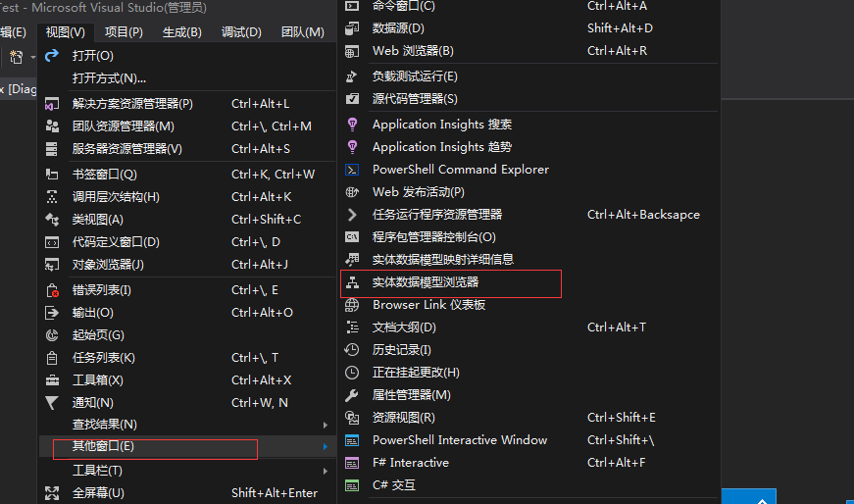The height and width of the screenshot is (504, 854).
Task: Click Application Insights 搜索 lightbulb icon
Action: tap(352, 125)
